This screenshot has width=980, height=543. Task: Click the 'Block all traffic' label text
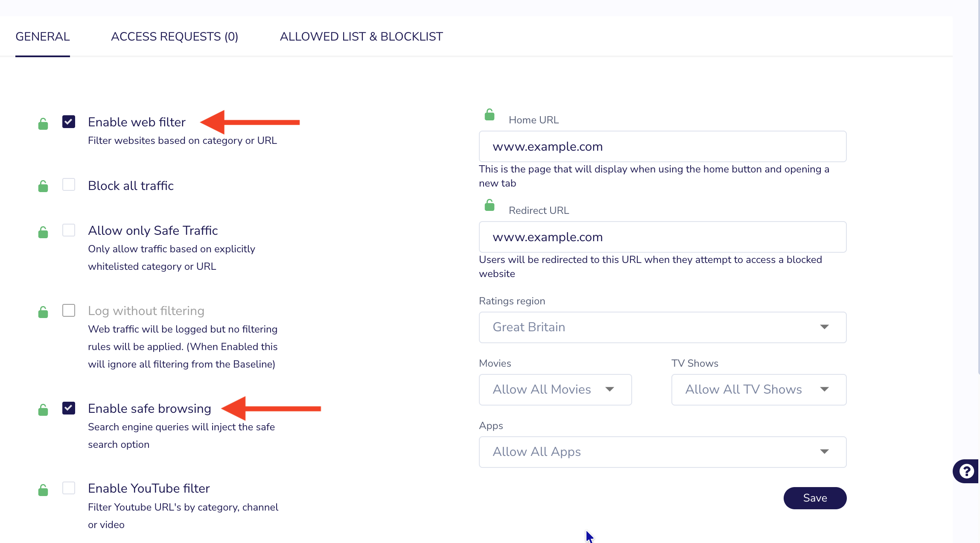131,186
